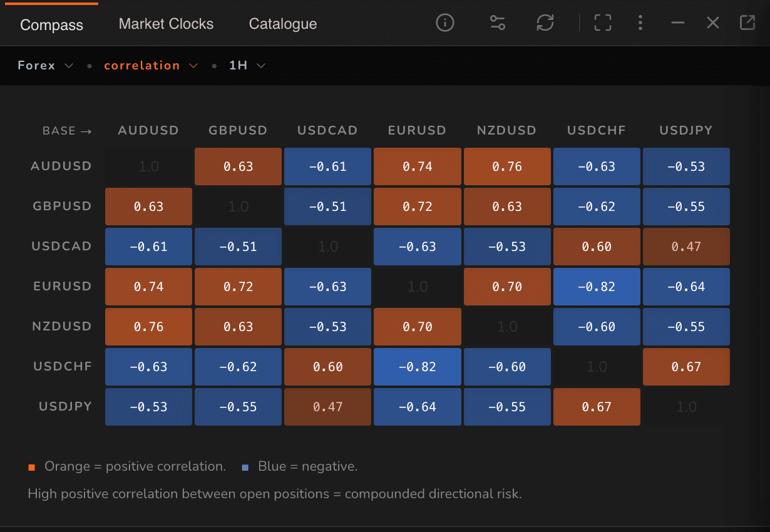This screenshot has width=770, height=532.
Task: Select the USDCHF row label
Action: point(63,366)
